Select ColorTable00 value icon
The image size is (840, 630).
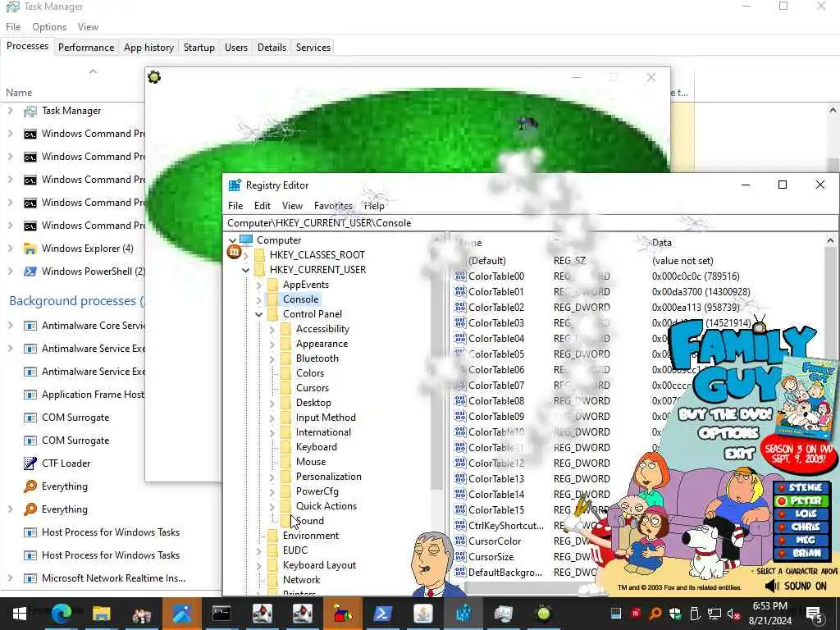[x=460, y=276]
